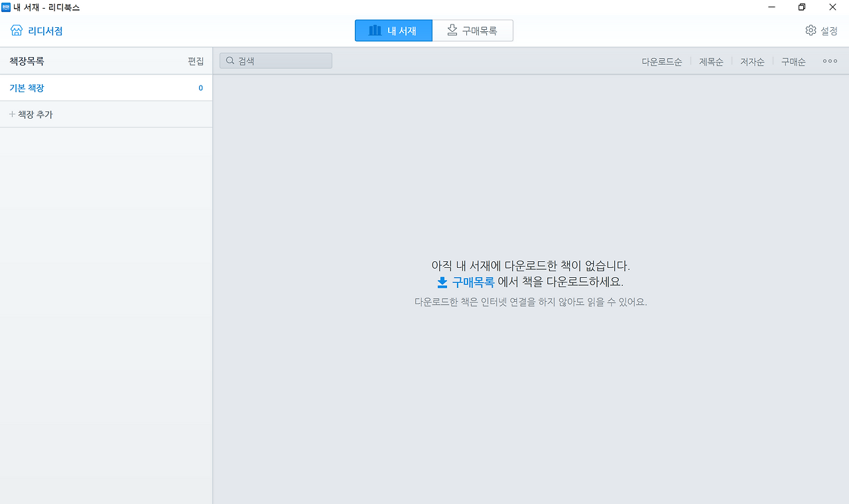The height and width of the screenshot is (504, 849).
Task: Sort books by 저자순
Action: click(752, 62)
